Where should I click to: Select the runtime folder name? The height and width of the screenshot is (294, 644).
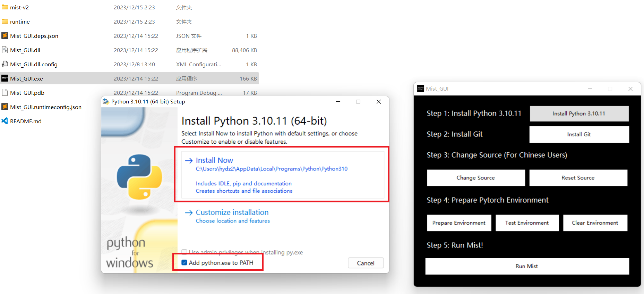[x=20, y=22]
